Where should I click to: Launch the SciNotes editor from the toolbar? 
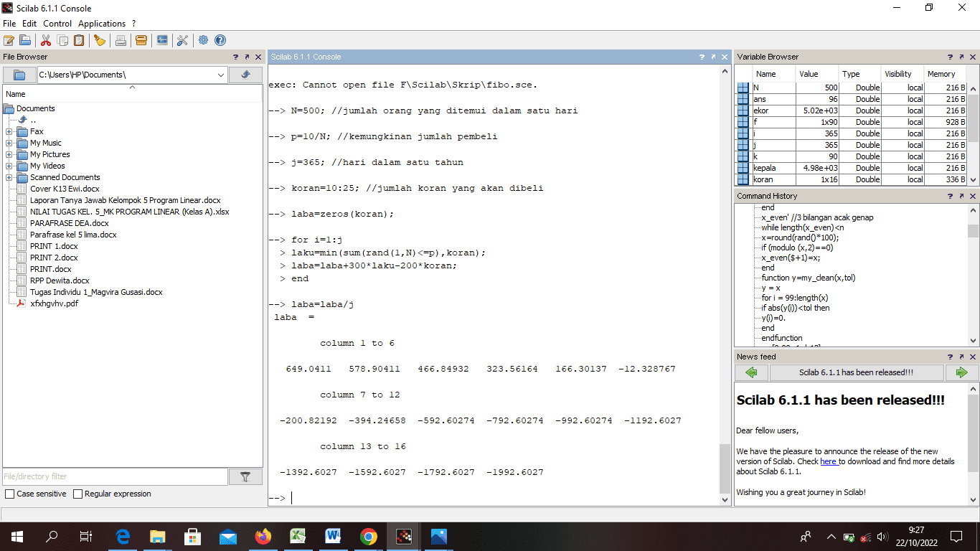point(9,40)
